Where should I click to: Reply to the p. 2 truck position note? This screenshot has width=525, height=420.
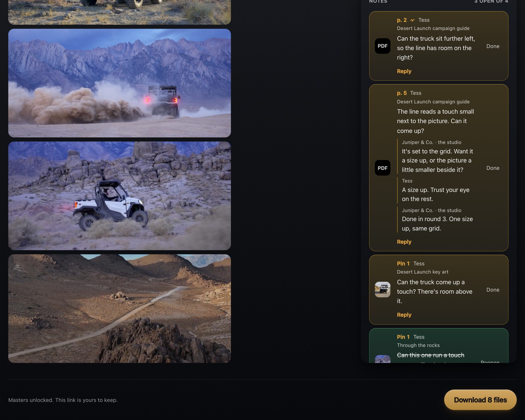pyautogui.click(x=404, y=71)
